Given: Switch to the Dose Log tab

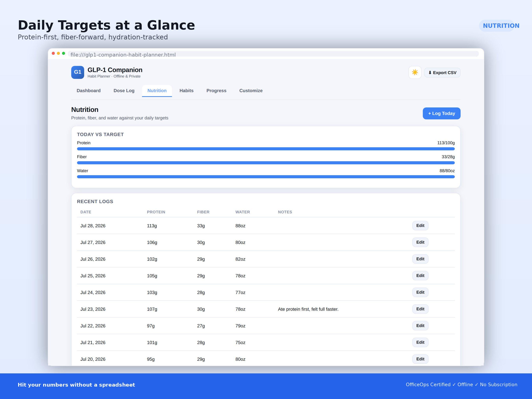Looking at the screenshot, I should point(124,91).
